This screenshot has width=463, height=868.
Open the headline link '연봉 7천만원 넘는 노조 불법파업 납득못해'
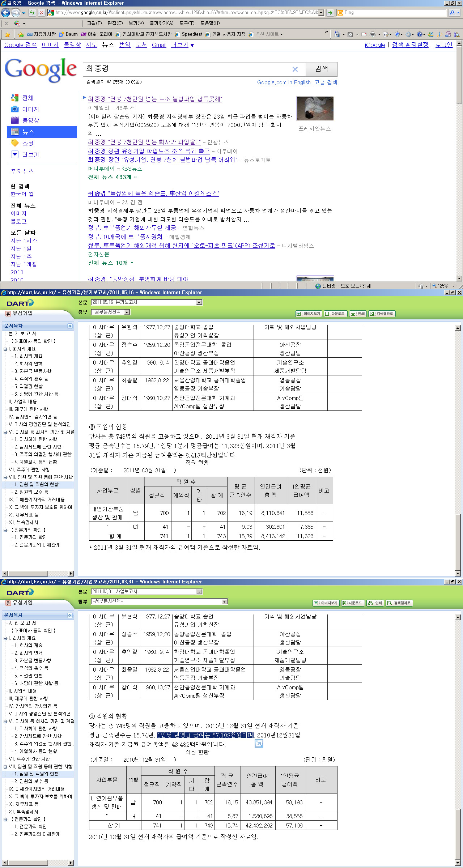[155, 99]
